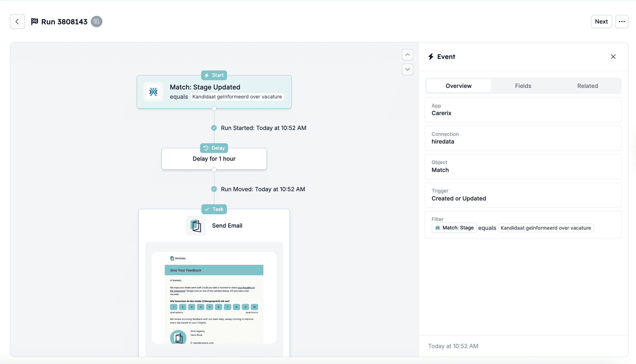Click the Give Your Feedback email header
The height and width of the screenshot is (364, 636).
coord(214,270)
